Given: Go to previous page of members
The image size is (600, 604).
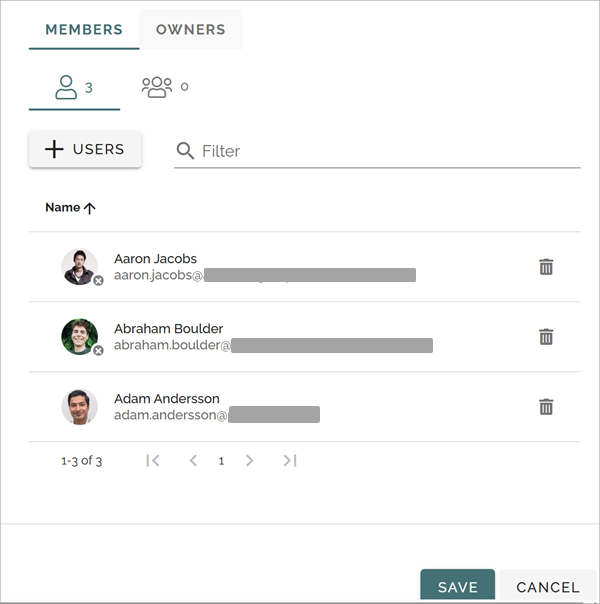Looking at the screenshot, I should (x=193, y=460).
